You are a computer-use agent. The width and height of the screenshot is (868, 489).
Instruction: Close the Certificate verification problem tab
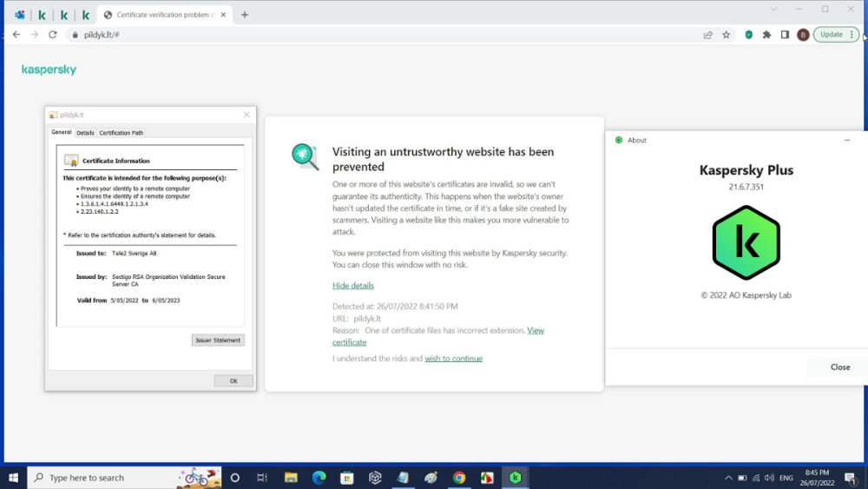pyautogui.click(x=223, y=15)
